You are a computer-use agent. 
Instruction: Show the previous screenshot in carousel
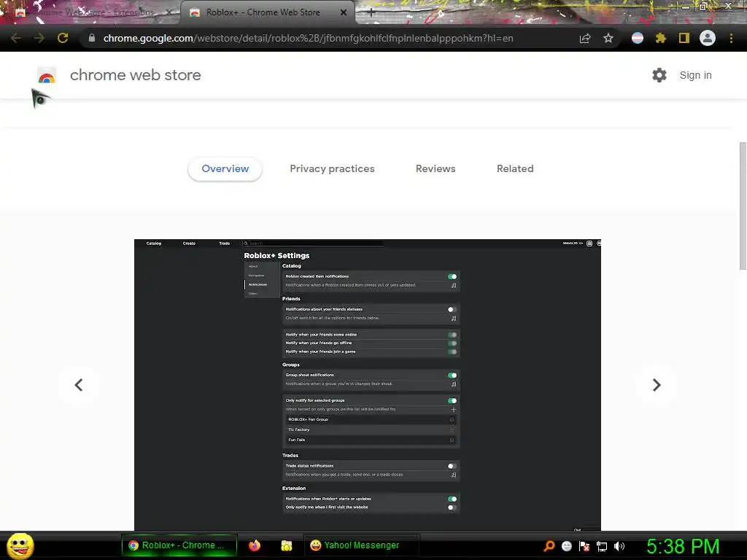(79, 385)
